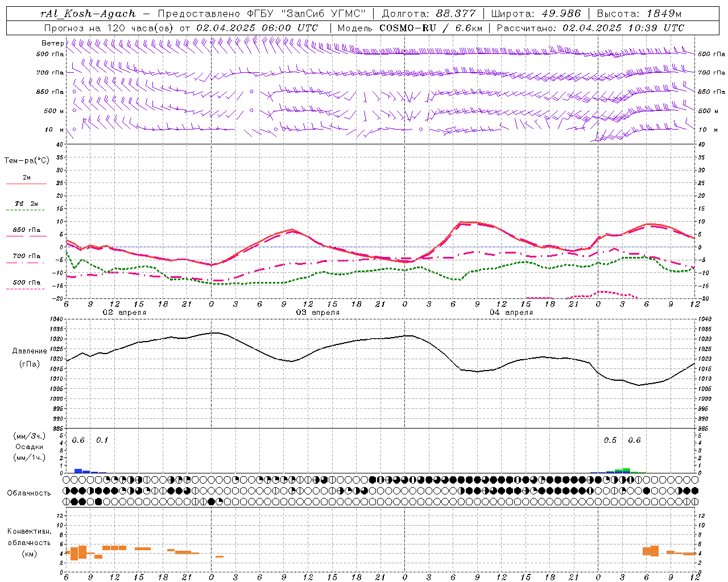728x582 pixels.
Task: Click the Тем-ра(°C) temperature panel label
Action: tap(27, 161)
